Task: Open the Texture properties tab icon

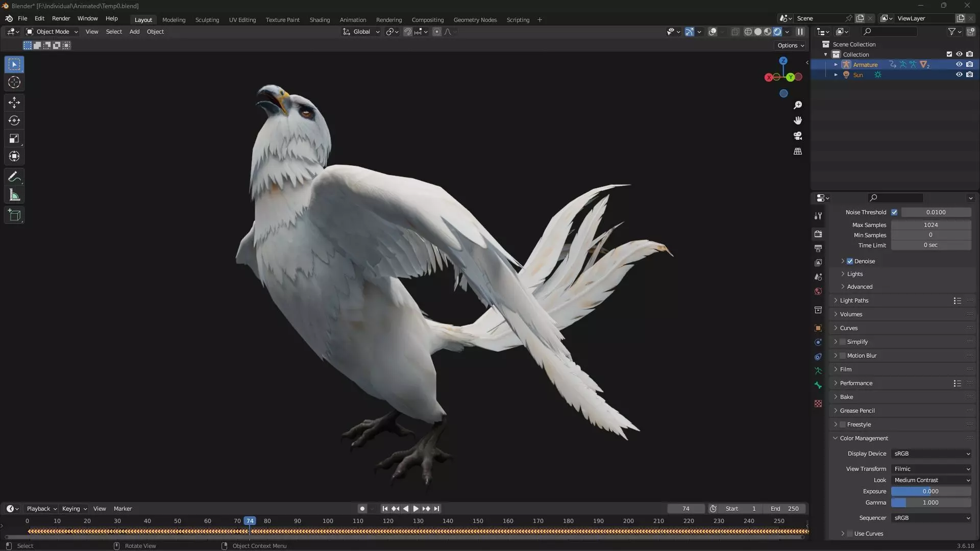Action: point(818,404)
